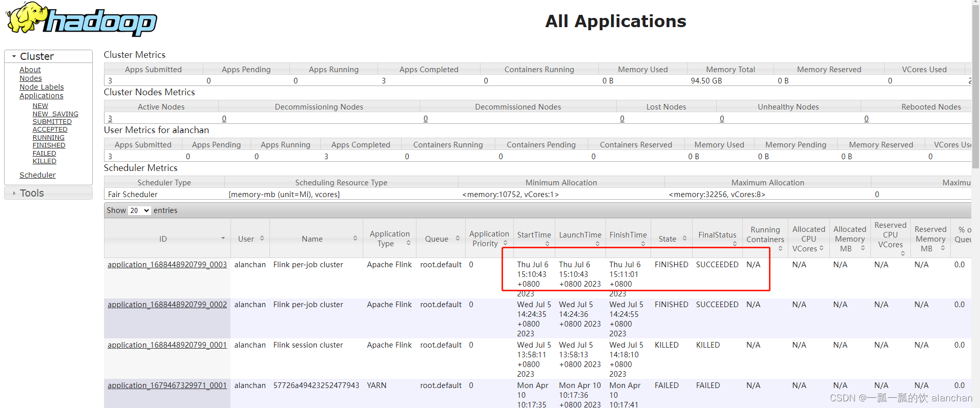Open the About cluster link

point(30,70)
